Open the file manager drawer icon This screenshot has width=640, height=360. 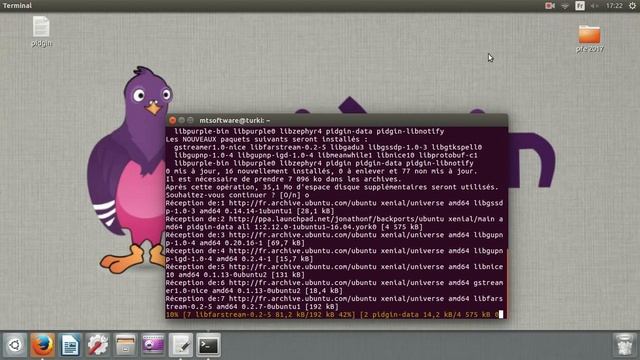[x=126, y=345]
